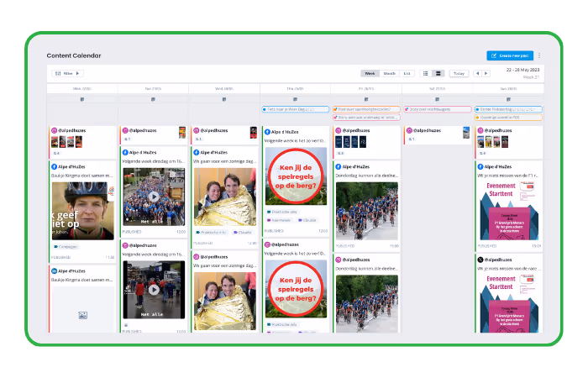Open the orange 'Post over saamhorigheid' idea on Friday
588x378 pixels.
[366, 109]
